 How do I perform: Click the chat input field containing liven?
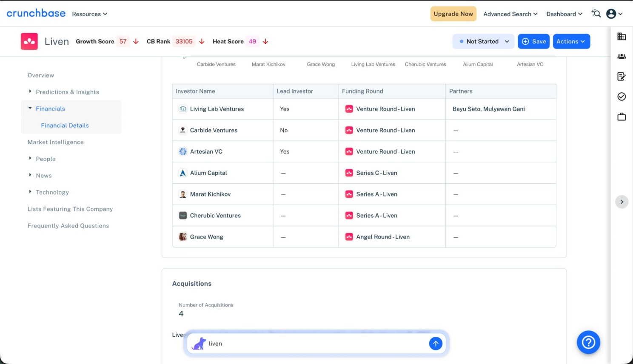point(317,344)
